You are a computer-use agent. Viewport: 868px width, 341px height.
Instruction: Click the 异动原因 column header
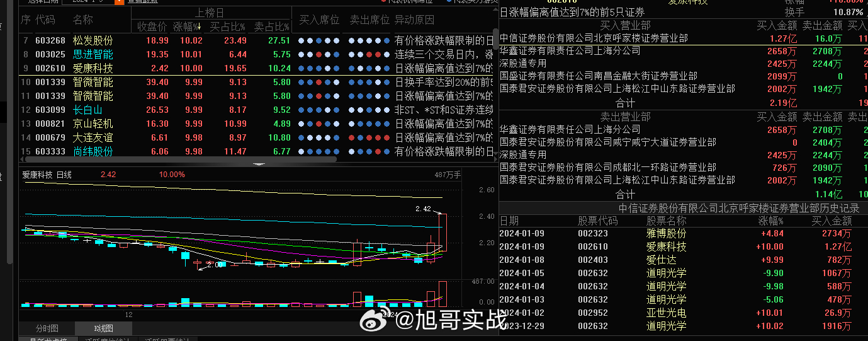[x=415, y=20]
